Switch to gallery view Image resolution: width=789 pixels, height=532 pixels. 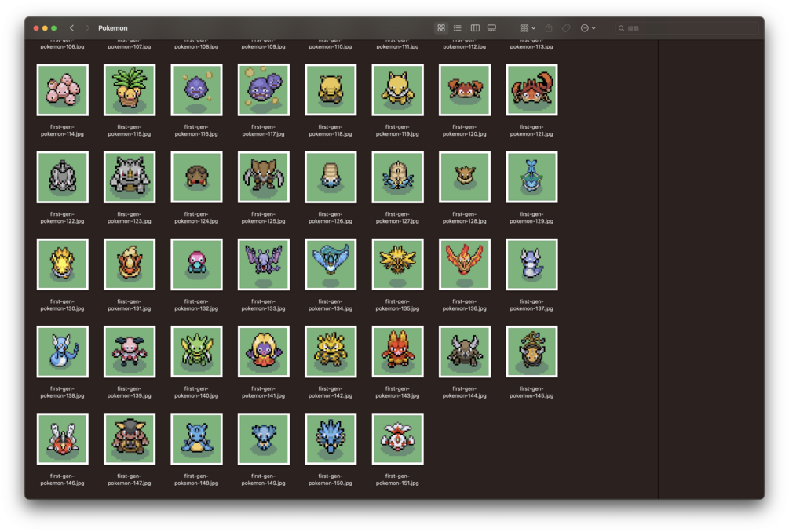coord(491,28)
